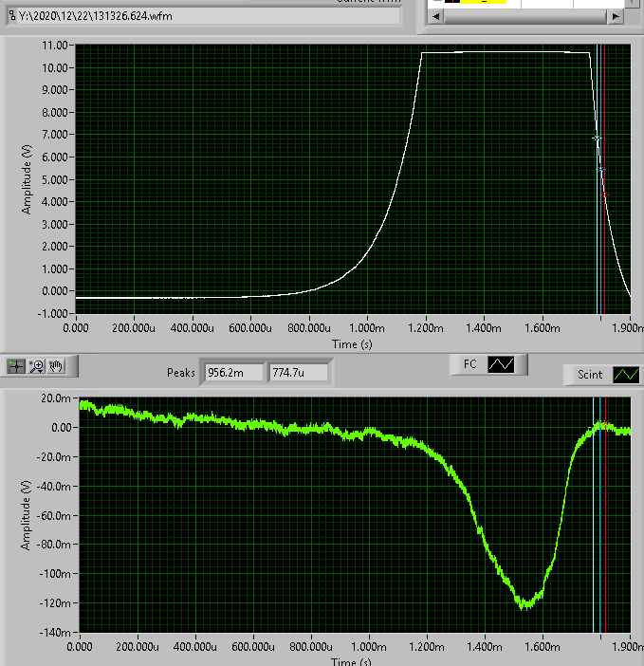Click the FC legend label
This screenshot has width=644, height=666.
pyautogui.click(x=469, y=363)
